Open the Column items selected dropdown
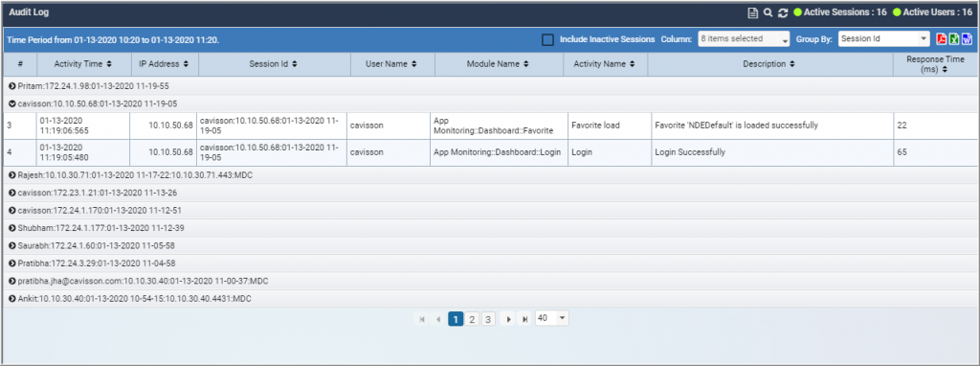The height and width of the screenshot is (366, 980). (x=745, y=38)
